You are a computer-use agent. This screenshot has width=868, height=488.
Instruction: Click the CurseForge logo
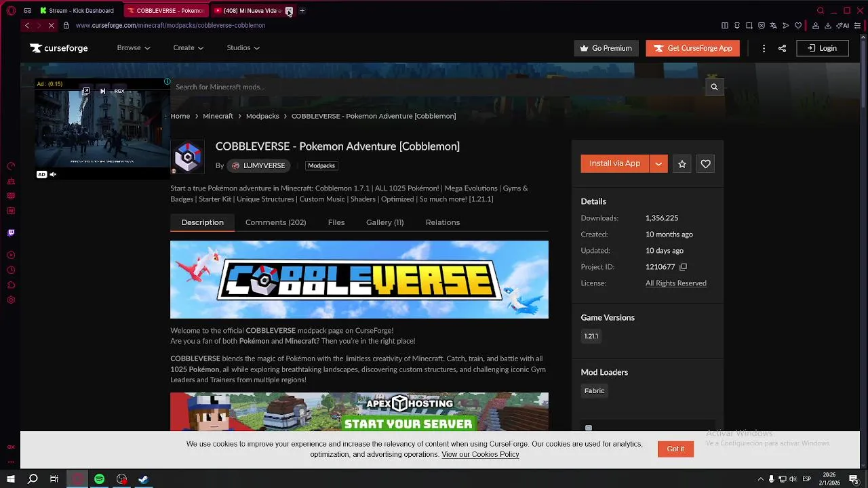point(58,48)
